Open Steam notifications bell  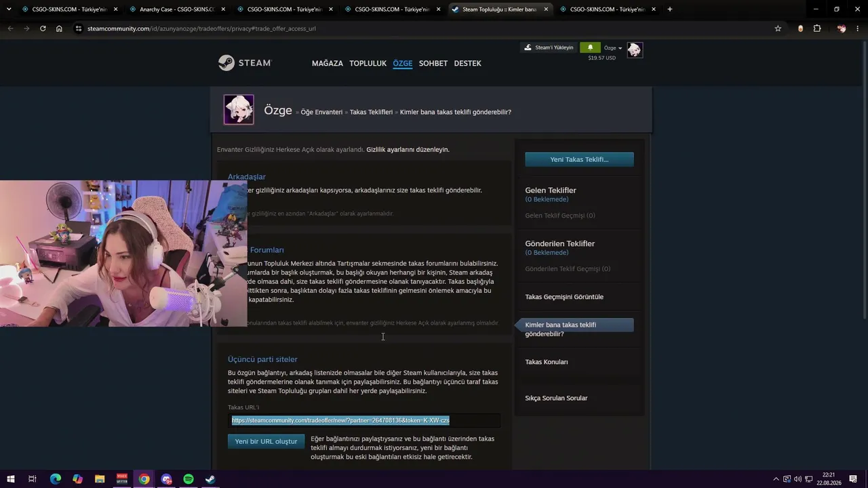590,47
